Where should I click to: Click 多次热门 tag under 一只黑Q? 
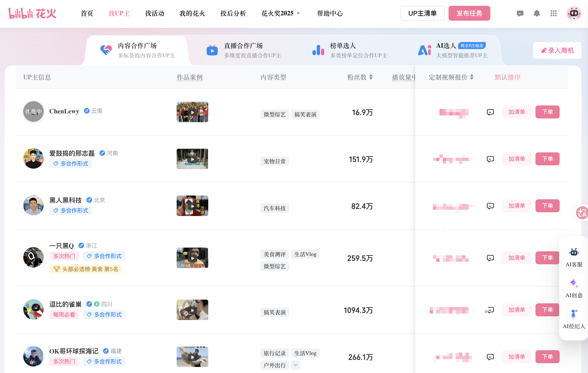coord(64,256)
